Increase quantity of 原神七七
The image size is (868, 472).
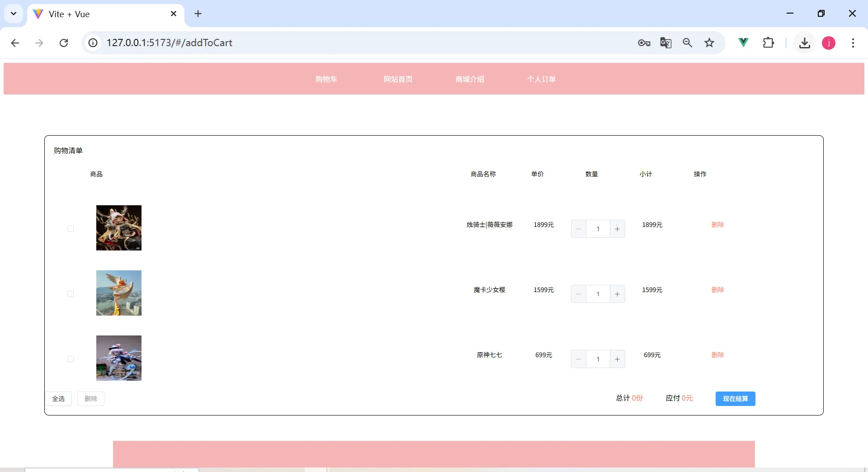point(618,359)
